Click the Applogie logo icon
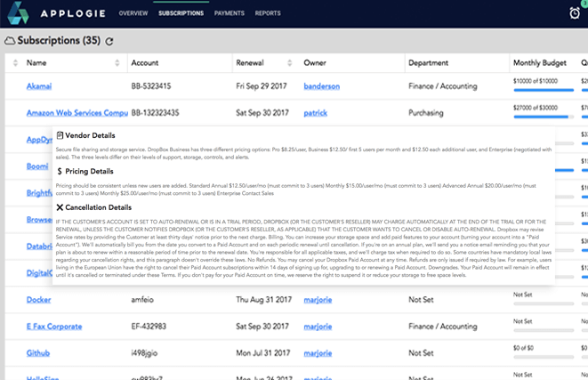 coord(18,13)
